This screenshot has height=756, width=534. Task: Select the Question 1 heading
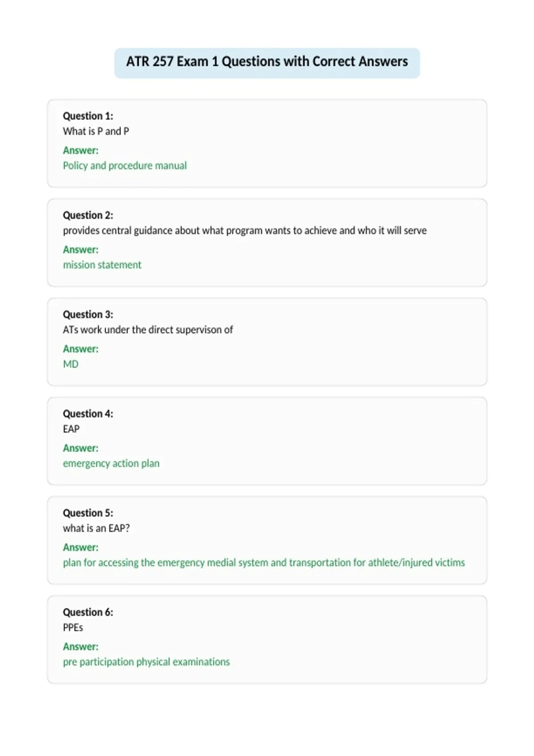click(x=88, y=116)
